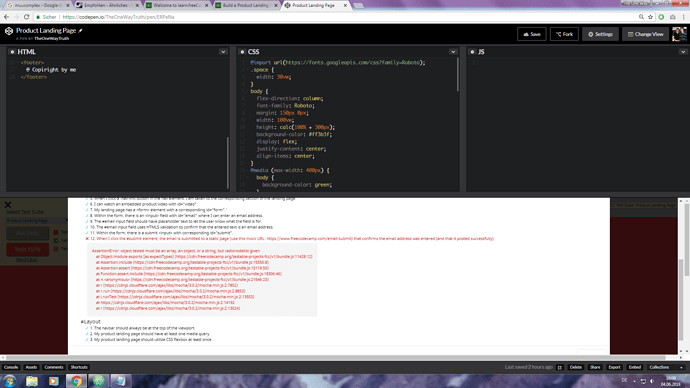Save the pen
690x388 pixels.
[x=532, y=34]
